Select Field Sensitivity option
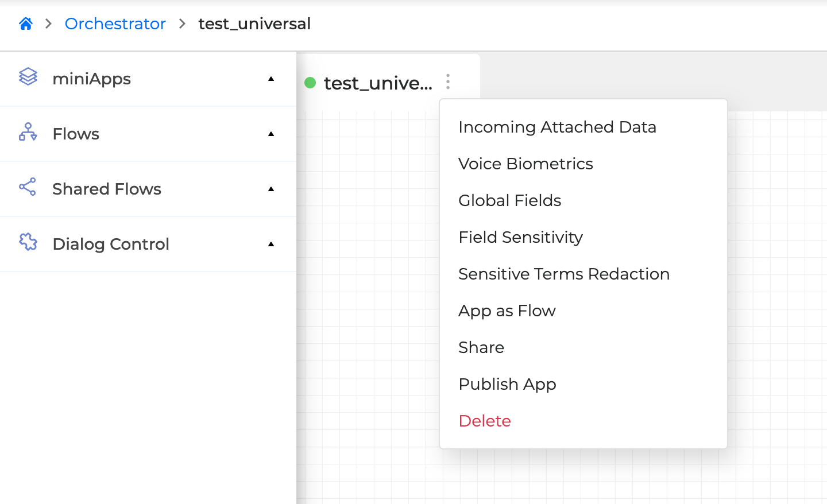This screenshot has height=504, width=827. point(520,237)
